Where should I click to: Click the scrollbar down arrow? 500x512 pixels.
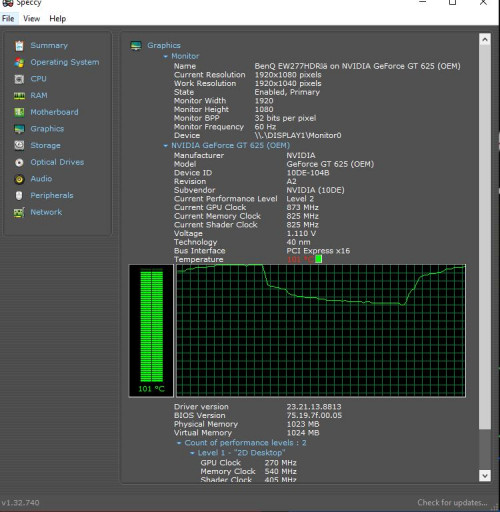(x=485, y=475)
